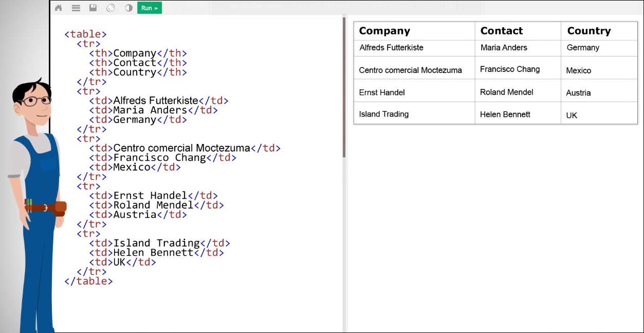The width and height of the screenshot is (644, 333).
Task: Click the save code floppy icon
Action: [93, 8]
